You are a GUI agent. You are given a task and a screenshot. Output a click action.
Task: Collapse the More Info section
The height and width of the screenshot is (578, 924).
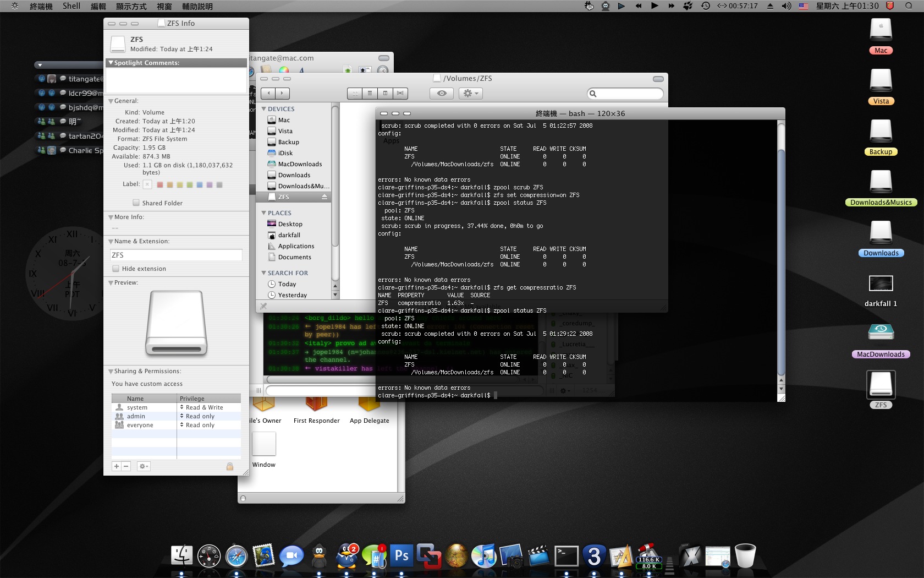click(x=111, y=217)
